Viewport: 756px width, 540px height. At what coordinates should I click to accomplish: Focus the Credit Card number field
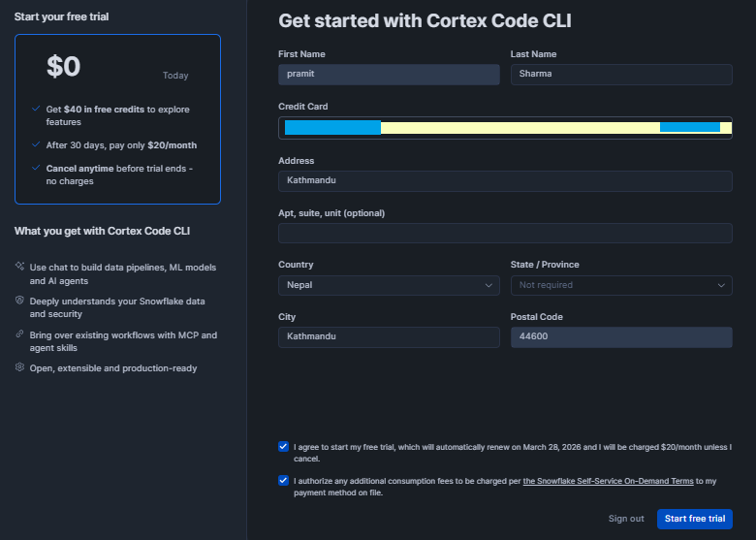[505, 128]
